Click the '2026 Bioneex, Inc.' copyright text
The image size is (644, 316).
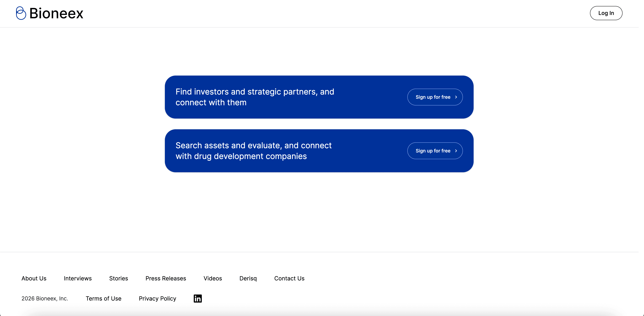click(45, 299)
